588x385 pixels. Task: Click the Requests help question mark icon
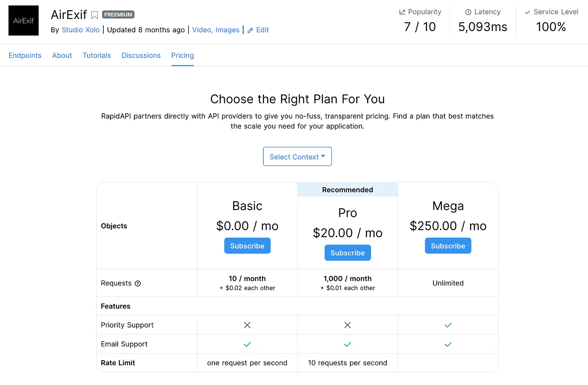(138, 283)
